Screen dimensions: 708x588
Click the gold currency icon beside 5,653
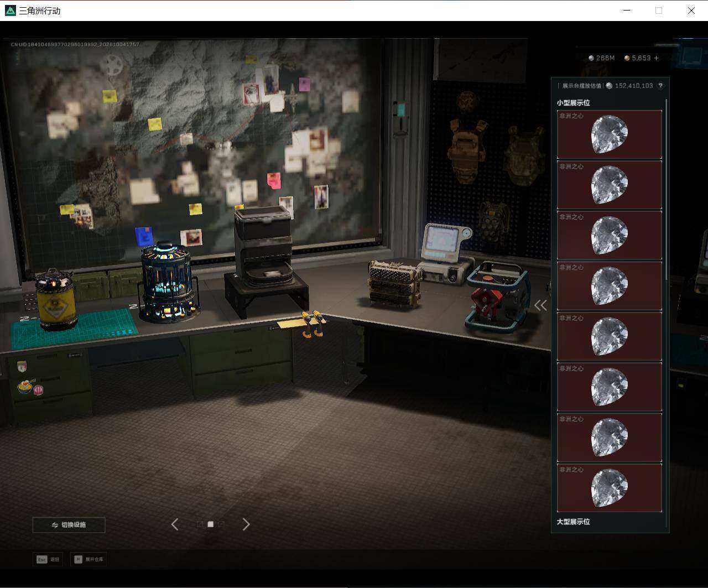(x=627, y=58)
